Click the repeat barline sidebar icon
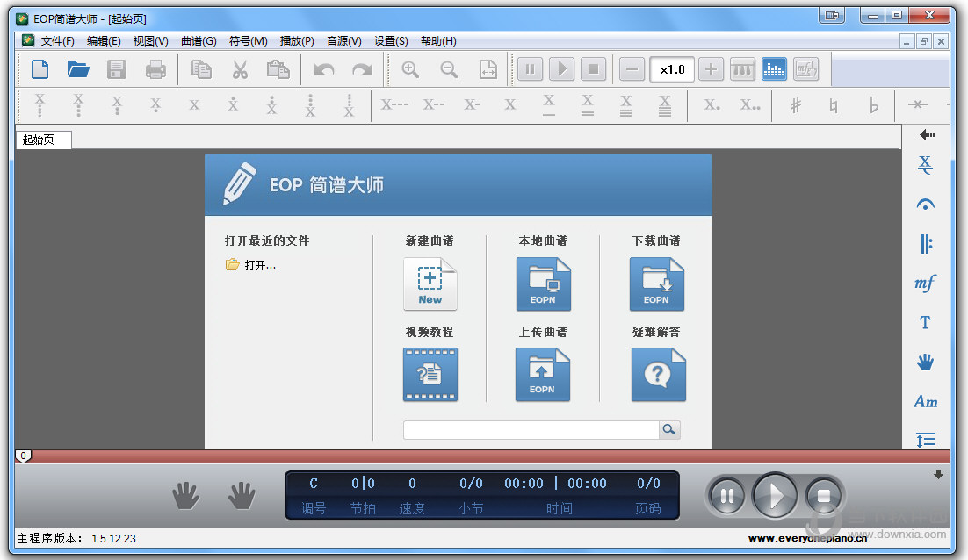968x560 pixels. pos(925,244)
